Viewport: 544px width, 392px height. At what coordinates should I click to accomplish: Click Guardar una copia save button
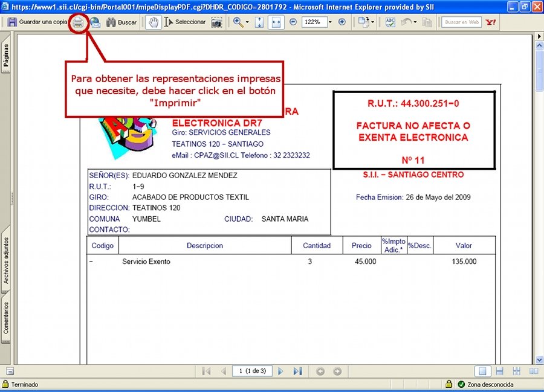[x=37, y=22]
